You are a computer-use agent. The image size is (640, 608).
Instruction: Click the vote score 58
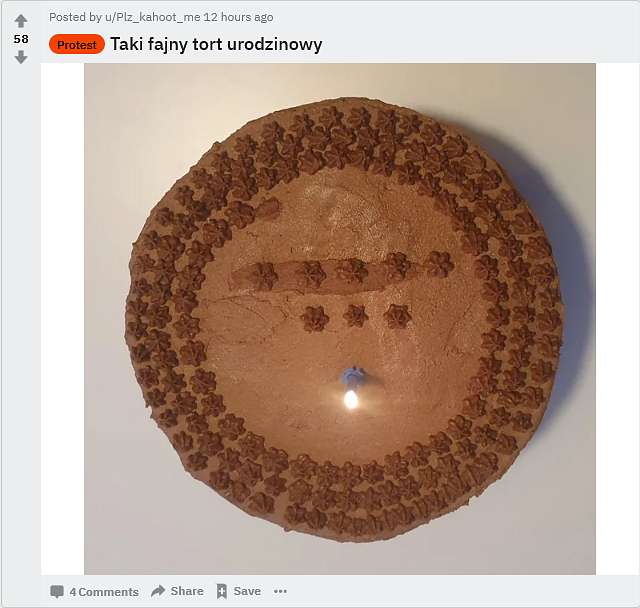point(21,39)
